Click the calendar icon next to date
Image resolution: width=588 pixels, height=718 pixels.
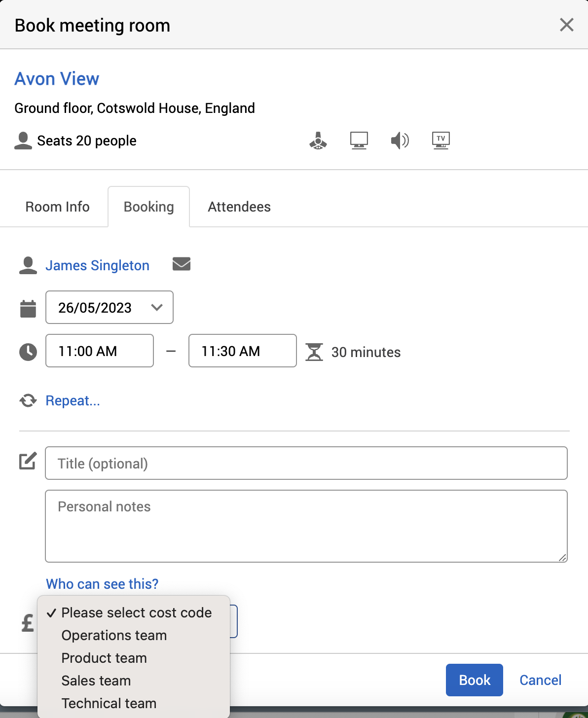point(28,309)
